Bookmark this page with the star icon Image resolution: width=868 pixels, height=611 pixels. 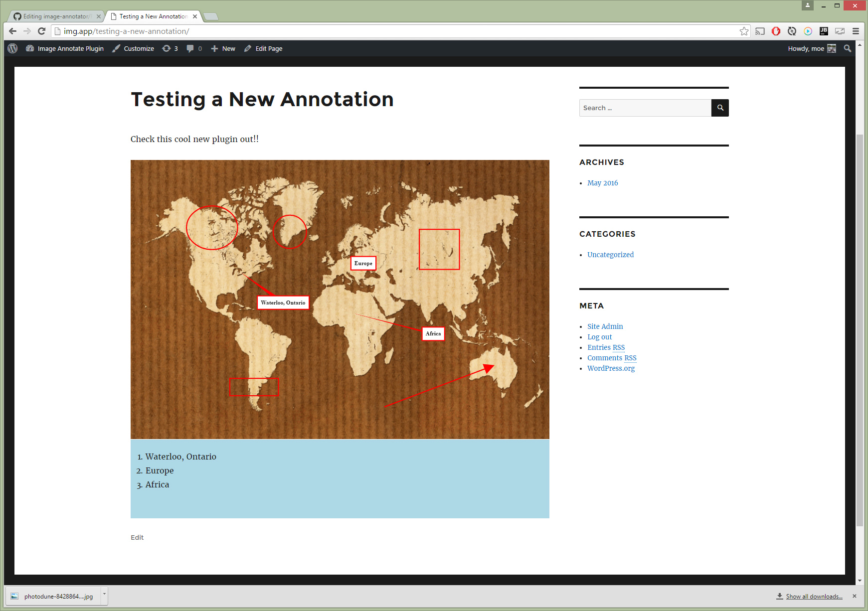(744, 31)
